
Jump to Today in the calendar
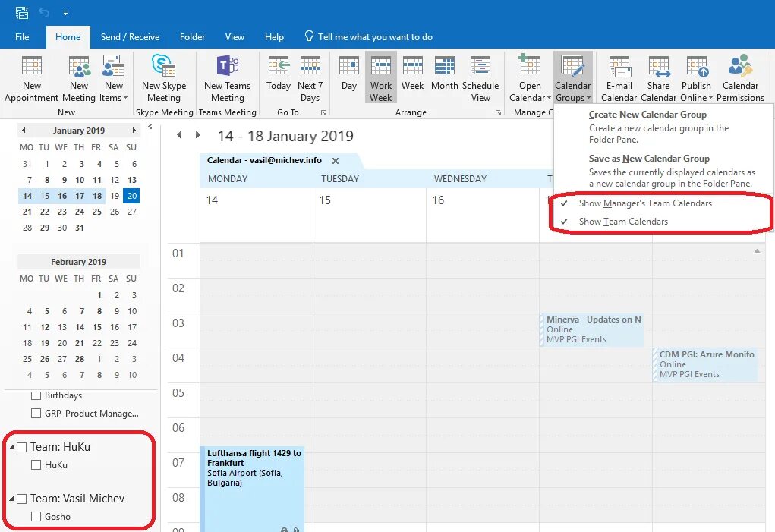tap(278, 76)
